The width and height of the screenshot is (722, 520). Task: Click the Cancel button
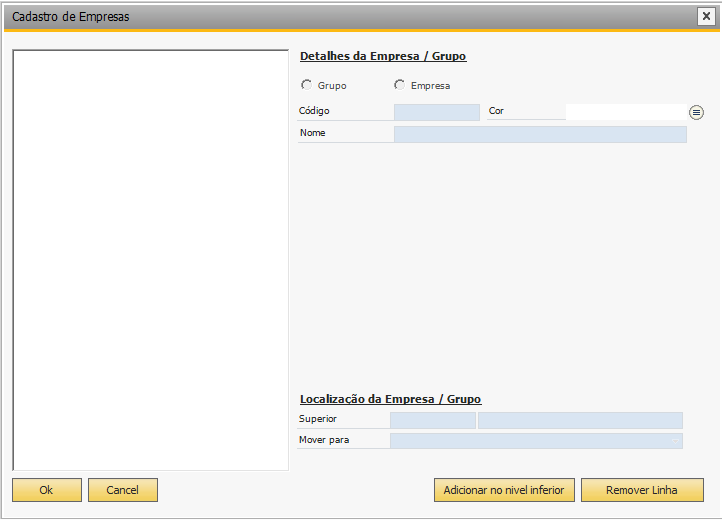coord(122,490)
